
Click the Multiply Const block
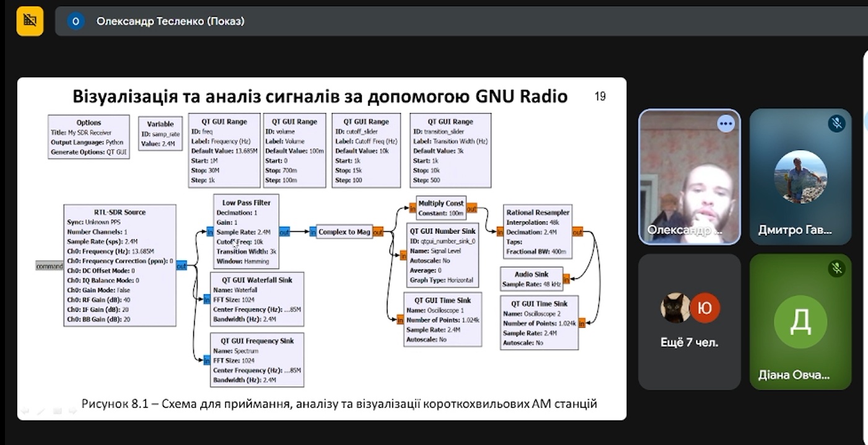click(441, 208)
